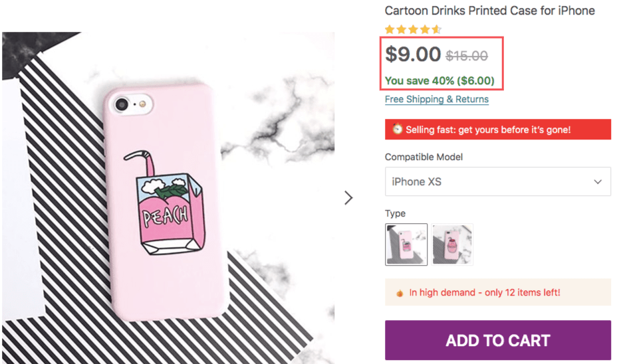Screen dimensions: 621x364
Task: Click the clock icon in Selling fast banner
Action: pos(397,130)
